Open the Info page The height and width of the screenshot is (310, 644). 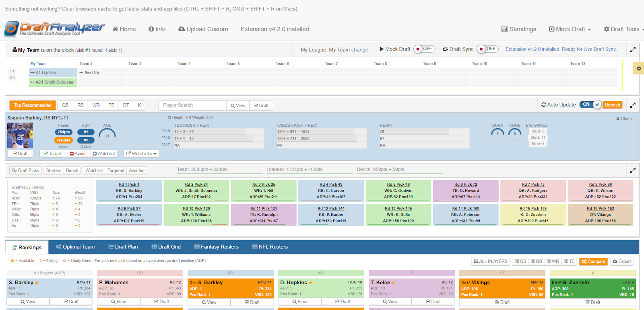pyautogui.click(x=157, y=29)
